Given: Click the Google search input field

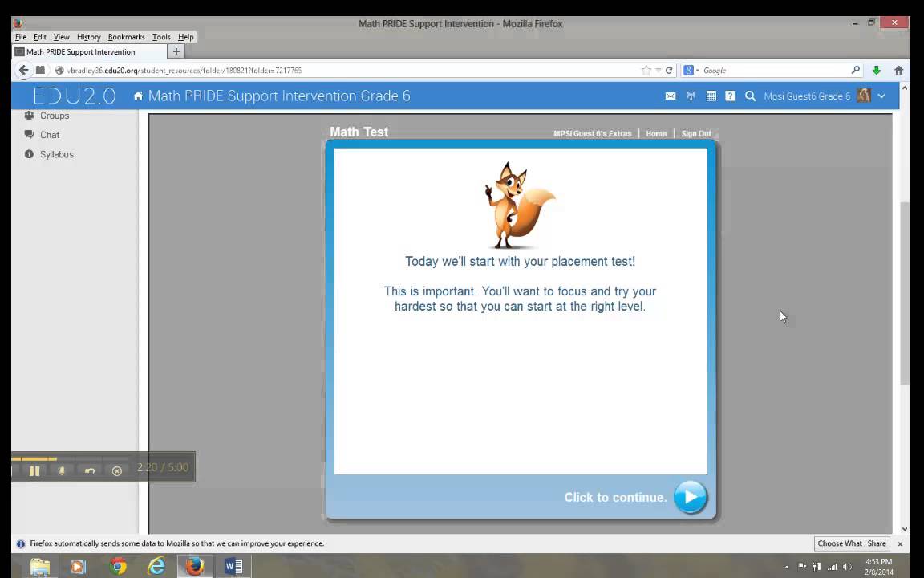Looking at the screenshot, I should point(775,70).
